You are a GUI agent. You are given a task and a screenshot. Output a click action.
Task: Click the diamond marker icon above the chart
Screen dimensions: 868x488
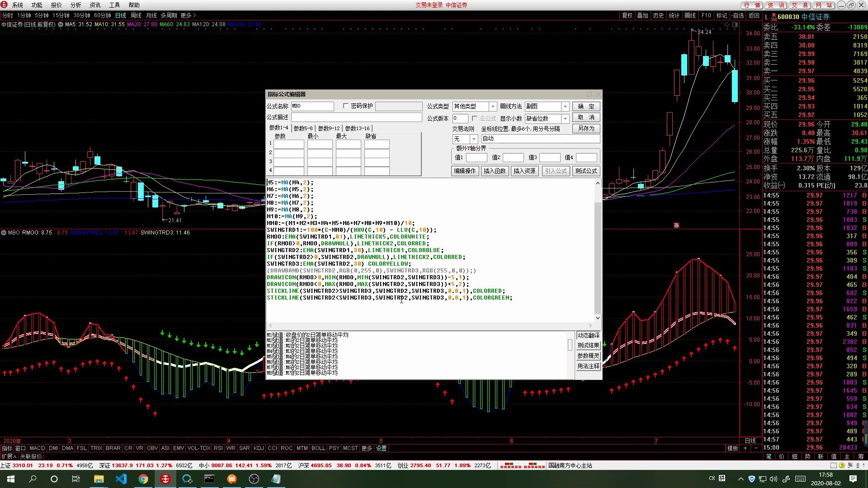[x=727, y=25]
